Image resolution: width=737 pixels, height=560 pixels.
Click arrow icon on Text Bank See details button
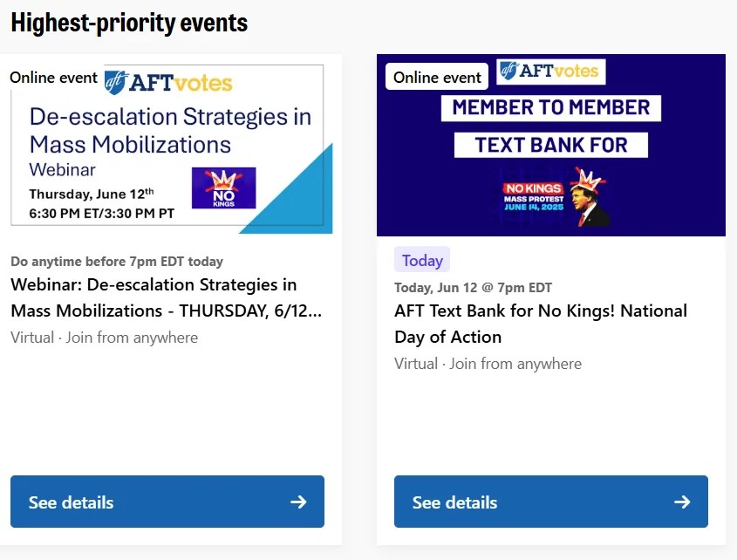click(x=682, y=502)
